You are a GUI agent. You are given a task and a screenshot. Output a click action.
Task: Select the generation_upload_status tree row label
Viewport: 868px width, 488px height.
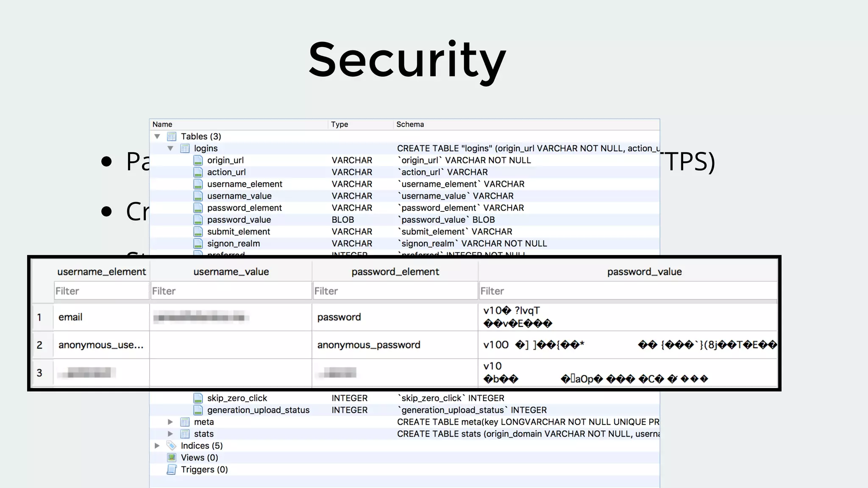(259, 410)
